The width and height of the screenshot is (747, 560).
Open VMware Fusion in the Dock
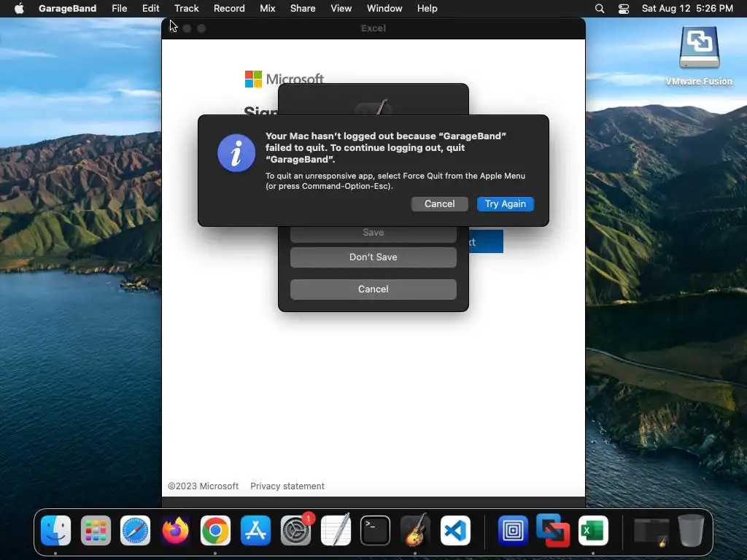tap(553, 531)
